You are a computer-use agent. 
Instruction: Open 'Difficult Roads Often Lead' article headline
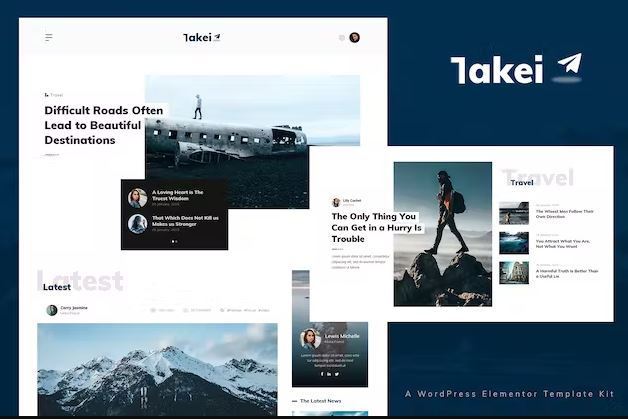tap(103, 125)
